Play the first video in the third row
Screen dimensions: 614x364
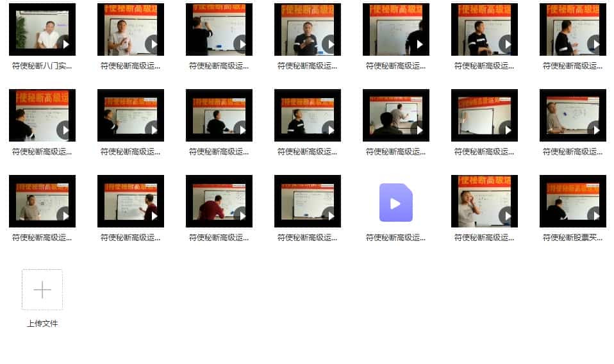(x=63, y=215)
